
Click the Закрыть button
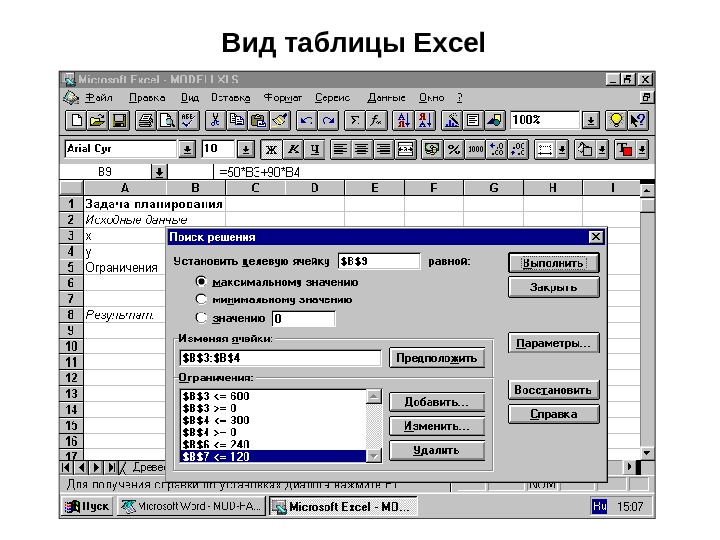554,287
